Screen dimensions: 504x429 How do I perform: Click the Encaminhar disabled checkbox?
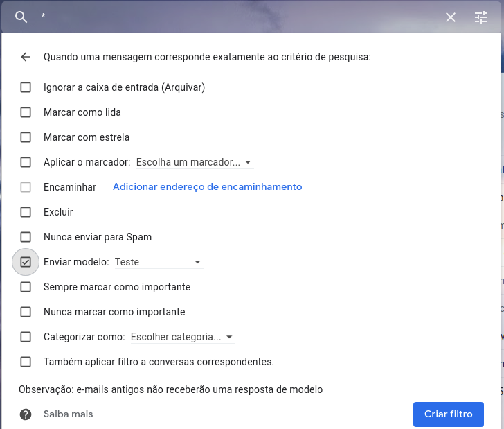26,187
